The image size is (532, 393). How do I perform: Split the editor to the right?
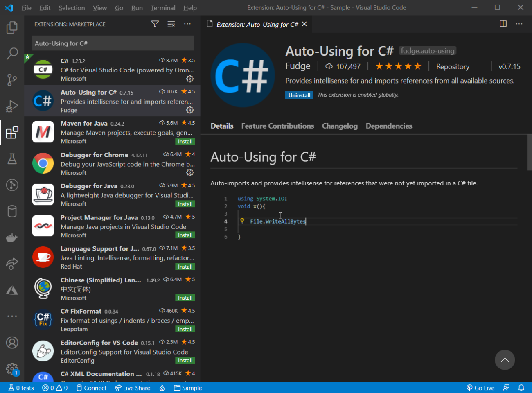click(x=503, y=24)
